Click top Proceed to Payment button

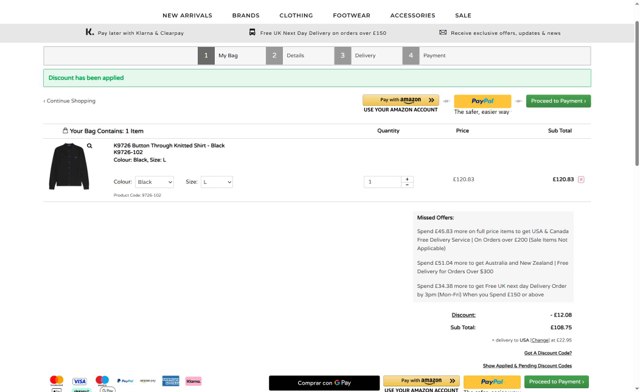tap(558, 101)
